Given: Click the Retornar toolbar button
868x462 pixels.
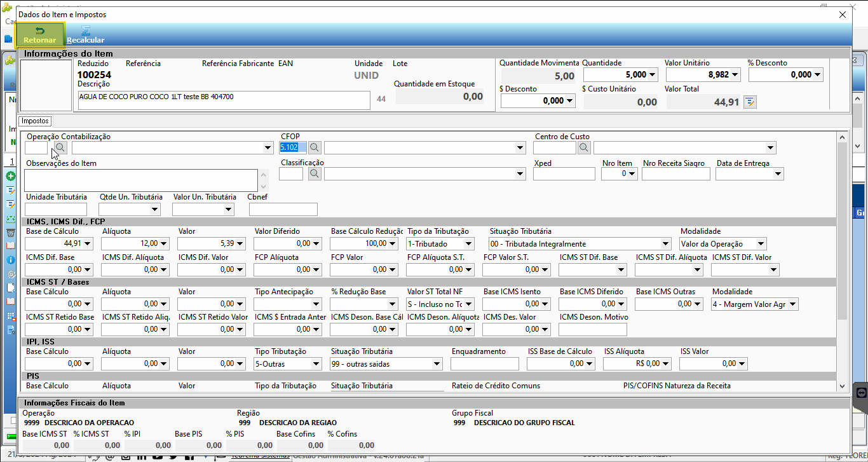Looking at the screenshot, I should pyautogui.click(x=40, y=34).
